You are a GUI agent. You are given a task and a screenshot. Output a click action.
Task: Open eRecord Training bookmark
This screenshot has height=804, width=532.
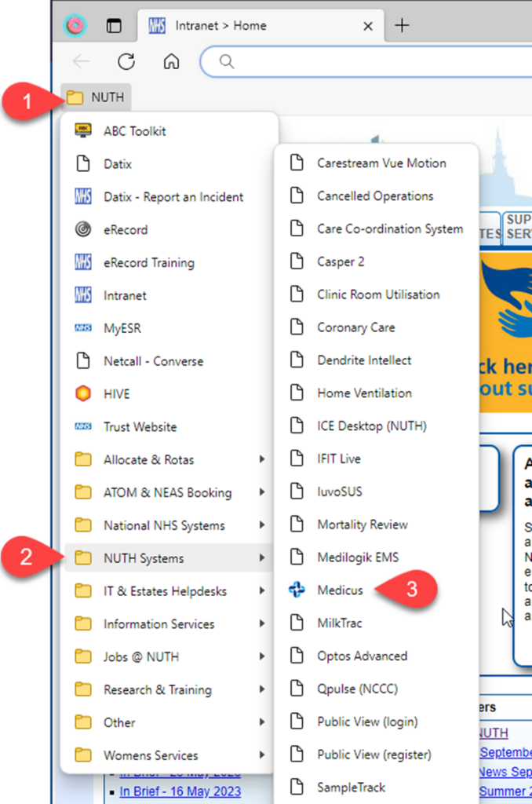pos(169,262)
